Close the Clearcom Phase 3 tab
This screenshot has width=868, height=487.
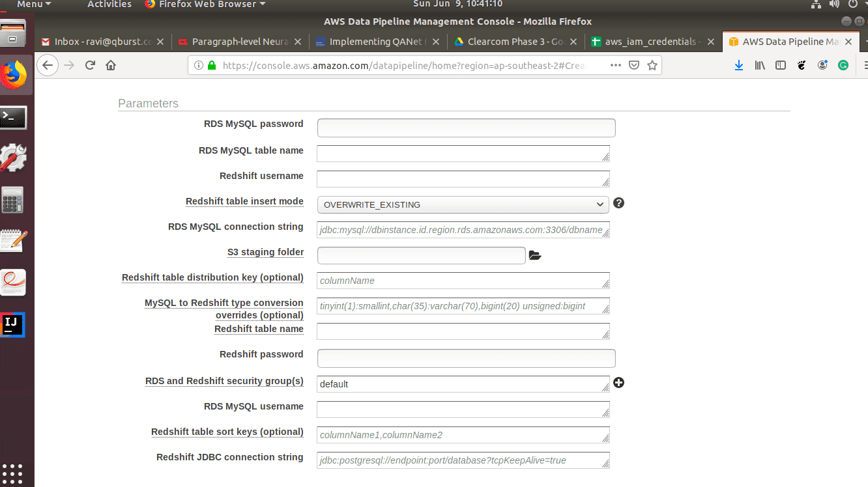(573, 42)
